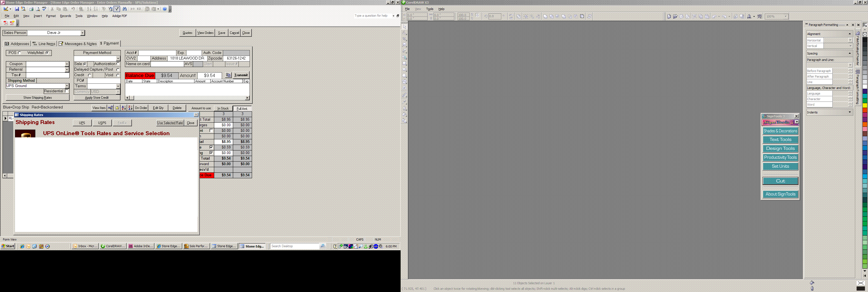This screenshot has width=868, height=292.
Task: Click the Print icon in Stone Edge toolbar
Action: (31, 9)
